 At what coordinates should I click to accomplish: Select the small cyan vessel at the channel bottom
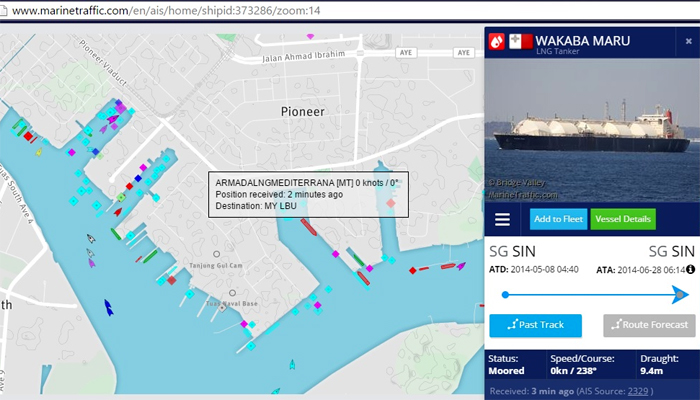(x=292, y=365)
